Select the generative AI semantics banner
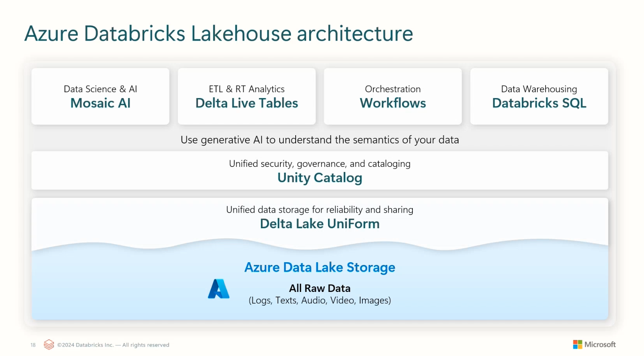This screenshot has height=356, width=644. (319, 140)
